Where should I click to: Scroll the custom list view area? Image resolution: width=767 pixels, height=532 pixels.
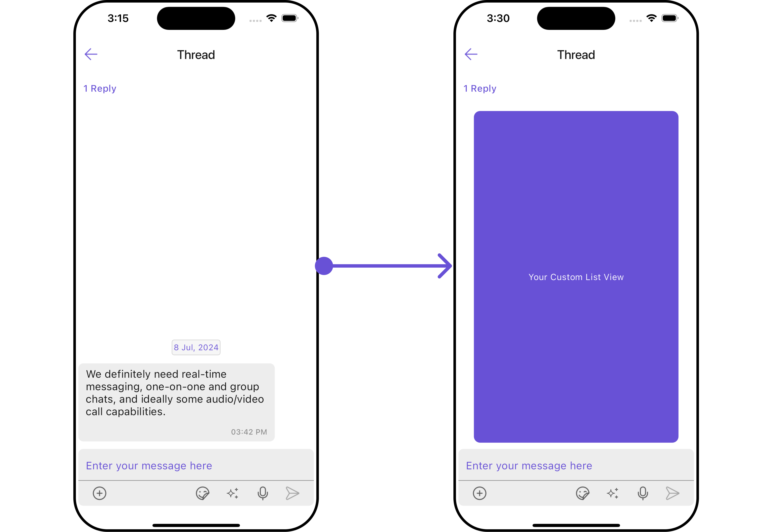tap(576, 276)
